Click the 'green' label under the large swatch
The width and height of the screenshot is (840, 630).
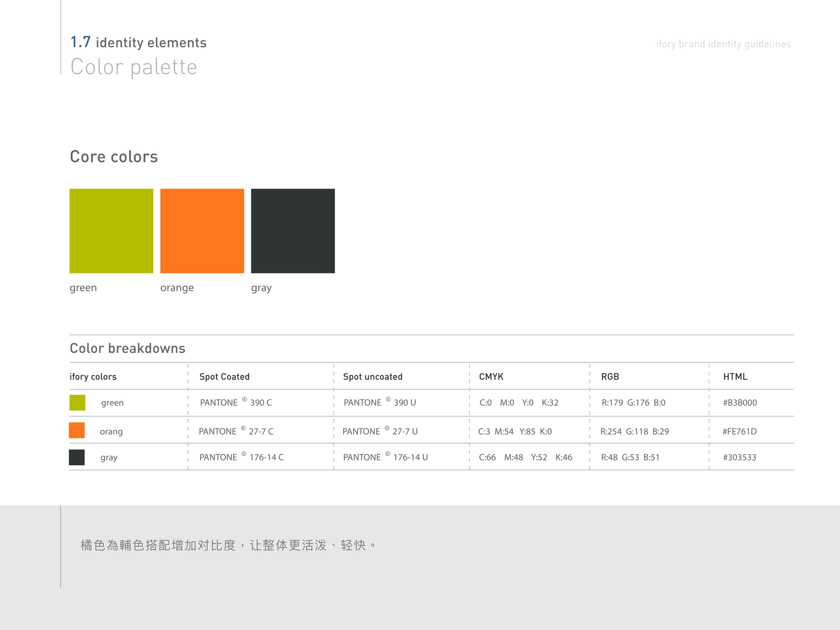coord(83,288)
